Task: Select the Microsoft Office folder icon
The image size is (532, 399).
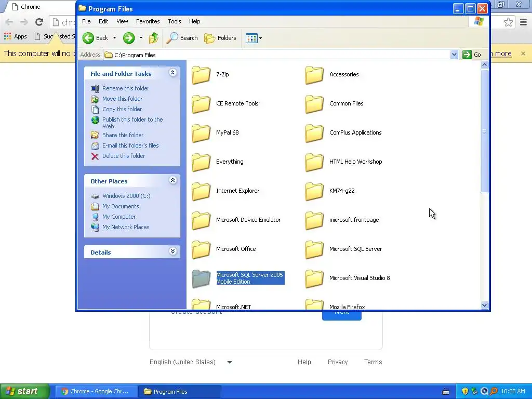Action: point(201,250)
